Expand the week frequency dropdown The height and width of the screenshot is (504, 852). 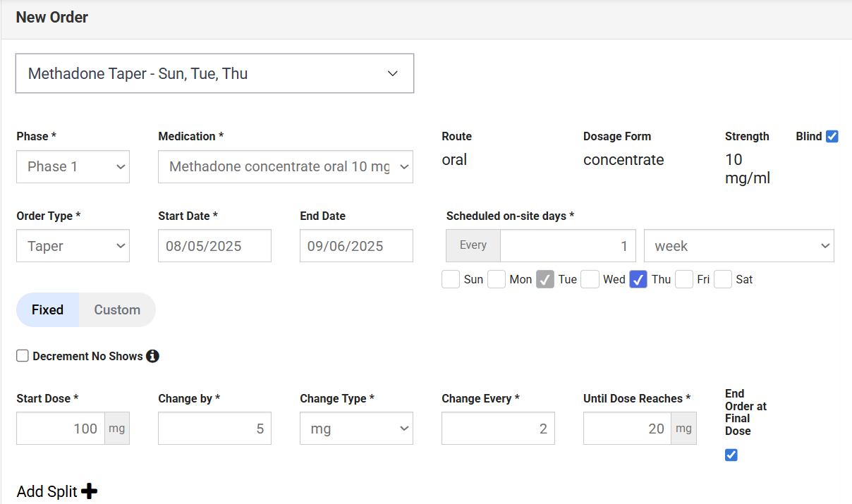pos(738,246)
